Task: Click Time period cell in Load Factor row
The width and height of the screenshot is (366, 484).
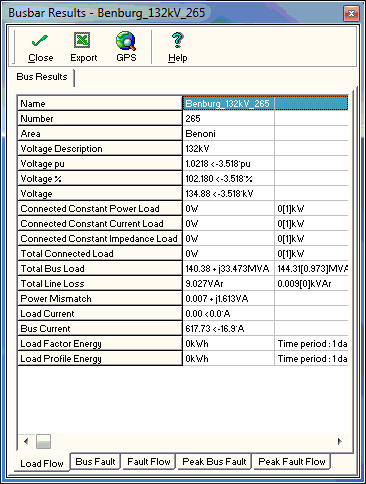Action: pyautogui.click(x=312, y=343)
